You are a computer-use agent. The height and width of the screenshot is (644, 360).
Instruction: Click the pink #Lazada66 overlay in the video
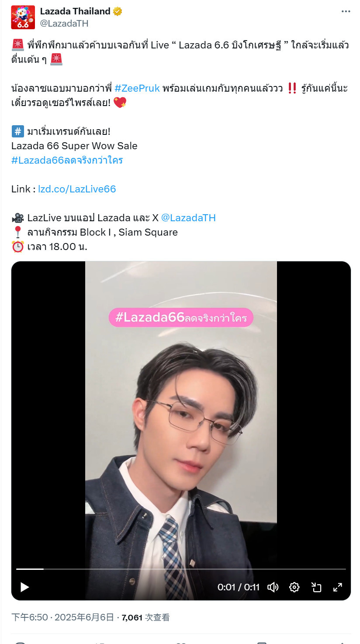[181, 317]
